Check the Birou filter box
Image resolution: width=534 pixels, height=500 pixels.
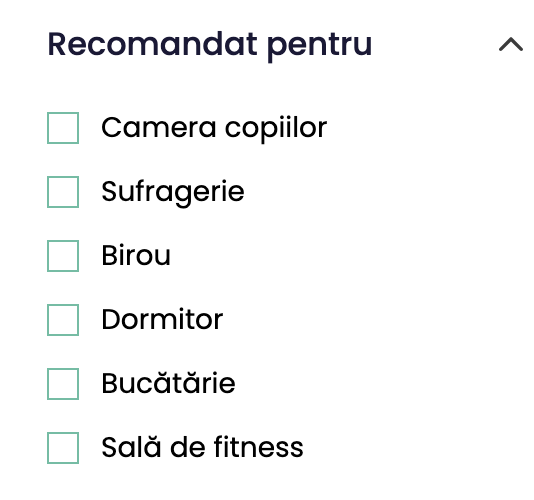pos(63,256)
